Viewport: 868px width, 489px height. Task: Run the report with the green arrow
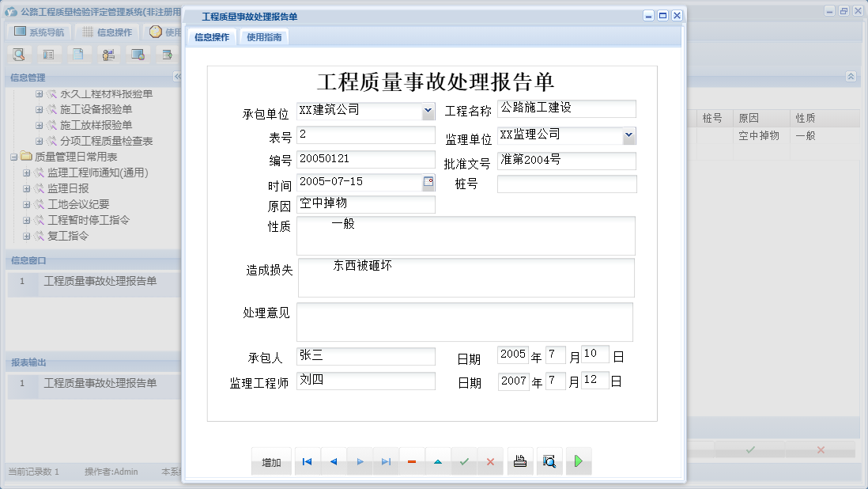[578, 461]
